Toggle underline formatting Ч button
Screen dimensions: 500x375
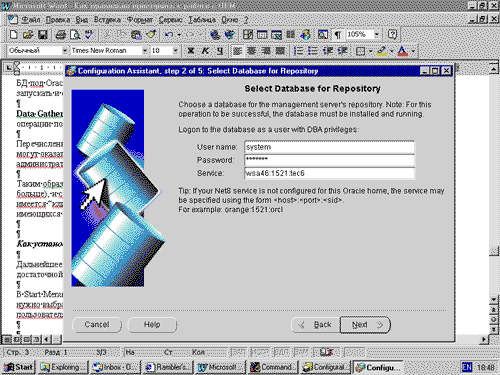(x=220, y=51)
